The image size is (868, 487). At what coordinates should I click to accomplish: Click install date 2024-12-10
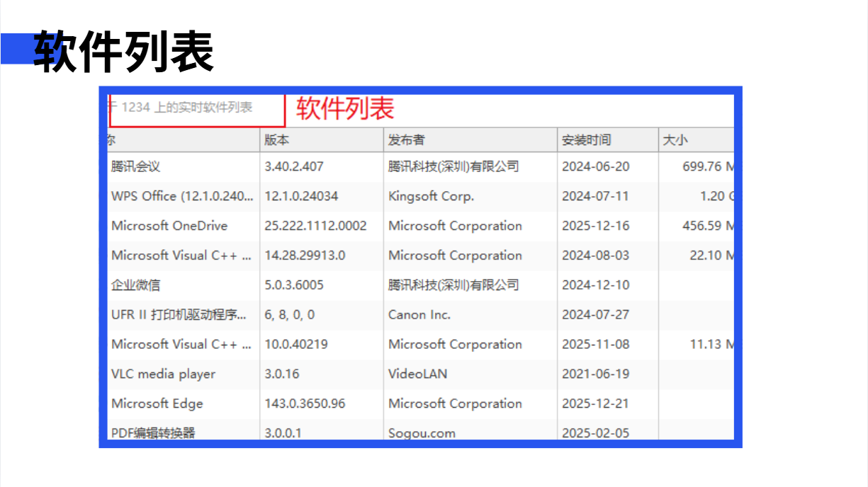596,285
